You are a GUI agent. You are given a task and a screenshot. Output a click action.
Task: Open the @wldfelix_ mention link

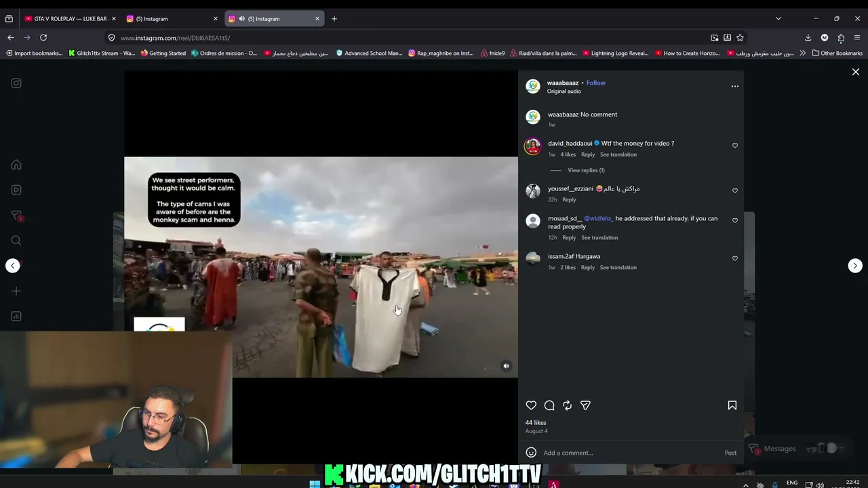point(599,218)
